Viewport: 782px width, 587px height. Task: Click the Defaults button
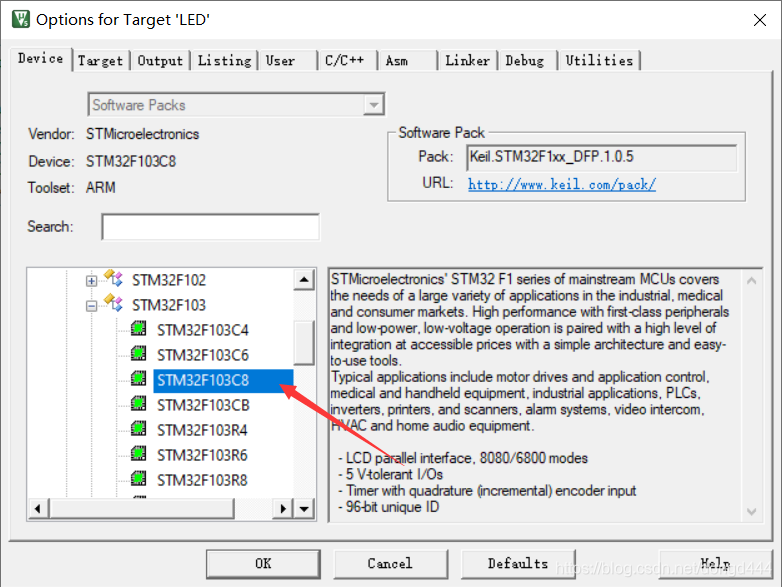(518, 564)
